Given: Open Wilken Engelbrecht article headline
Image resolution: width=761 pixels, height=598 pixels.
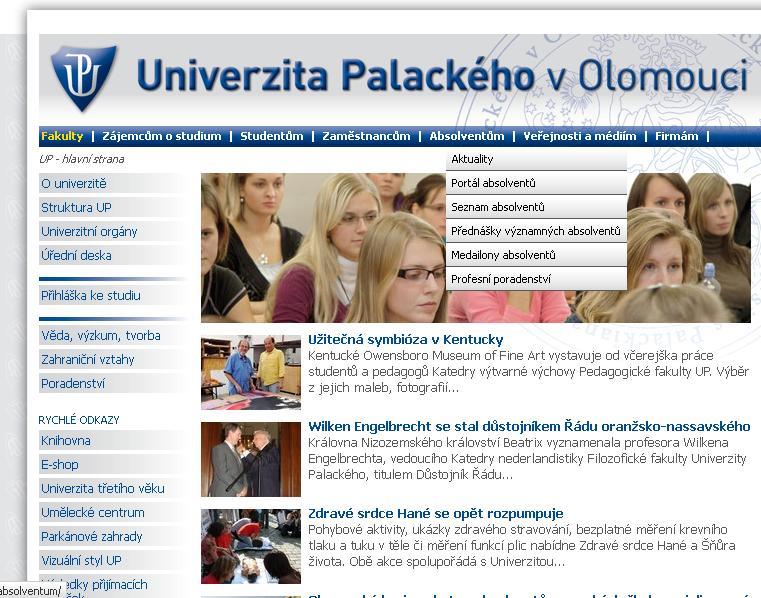Looking at the screenshot, I should pyautogui.click(x=529, y=426).
